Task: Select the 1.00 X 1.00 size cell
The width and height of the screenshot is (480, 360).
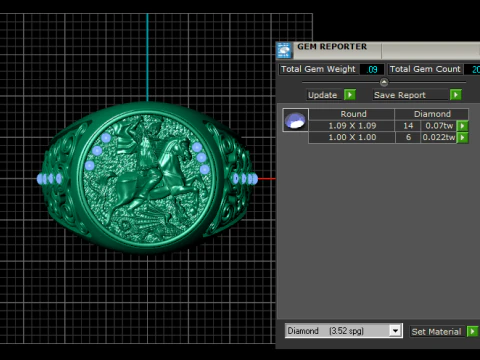Action: (x=352, y=138)
